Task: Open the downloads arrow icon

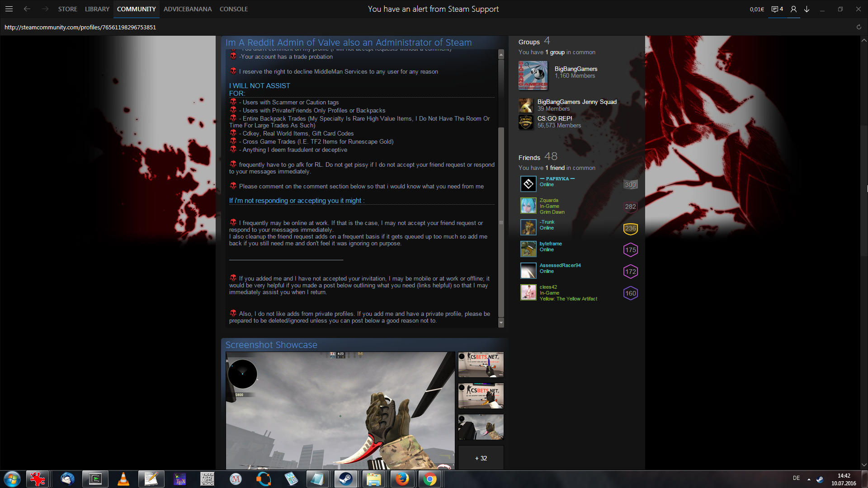Action: [x=807, y=9]
